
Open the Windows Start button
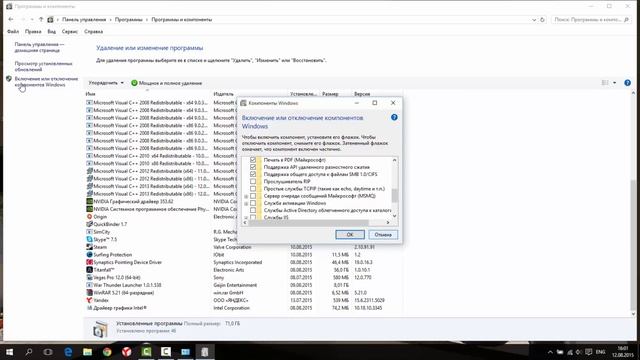point(9,352)
